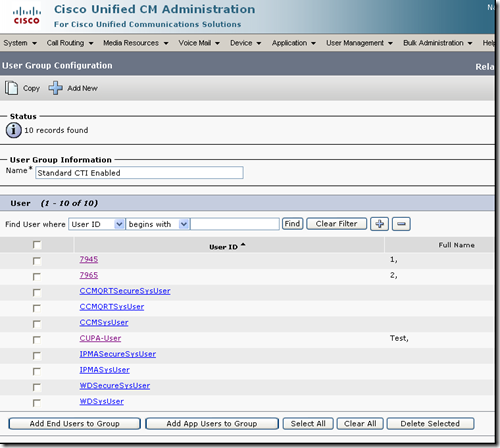Open the System menu
Viewport: 500px width, 448px height.
point(20,43)
